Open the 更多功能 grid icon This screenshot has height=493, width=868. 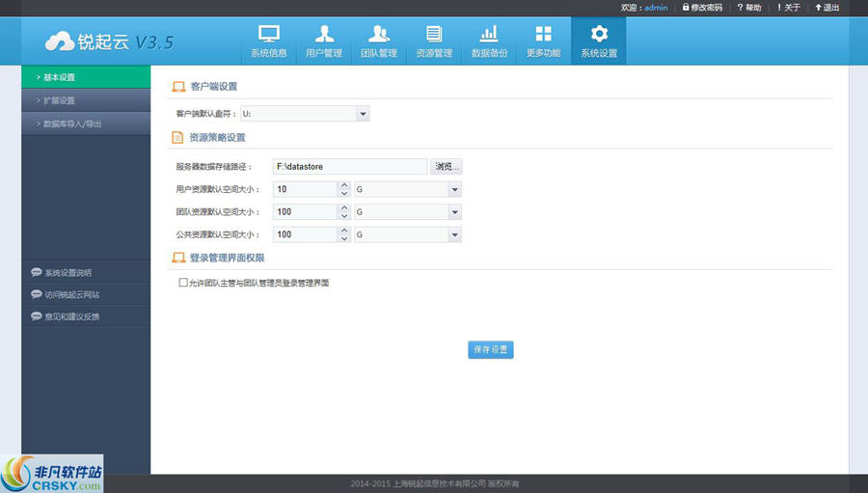coord(544,34)
